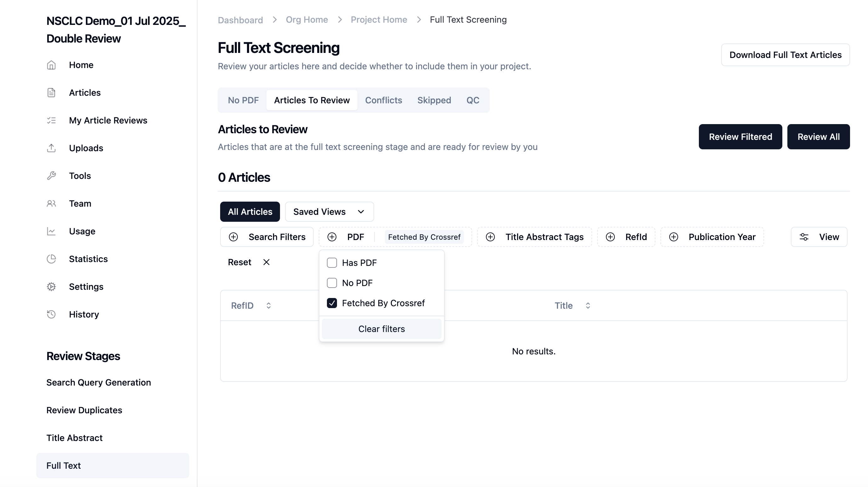
Task: Switch to the Conflicts tab
Action: [x=384, y=100]
